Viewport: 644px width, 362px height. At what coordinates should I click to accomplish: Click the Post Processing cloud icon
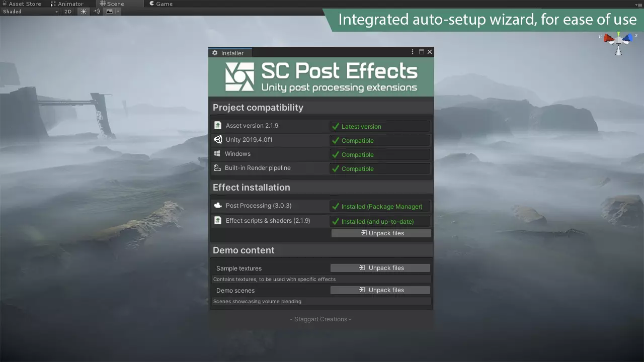click(x=218, y=206)
